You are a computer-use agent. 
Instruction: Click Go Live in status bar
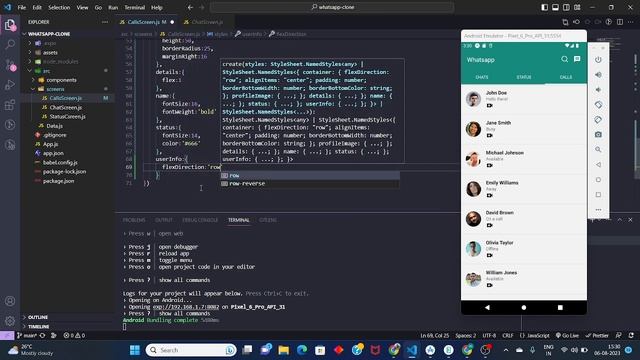click(567, 336)
